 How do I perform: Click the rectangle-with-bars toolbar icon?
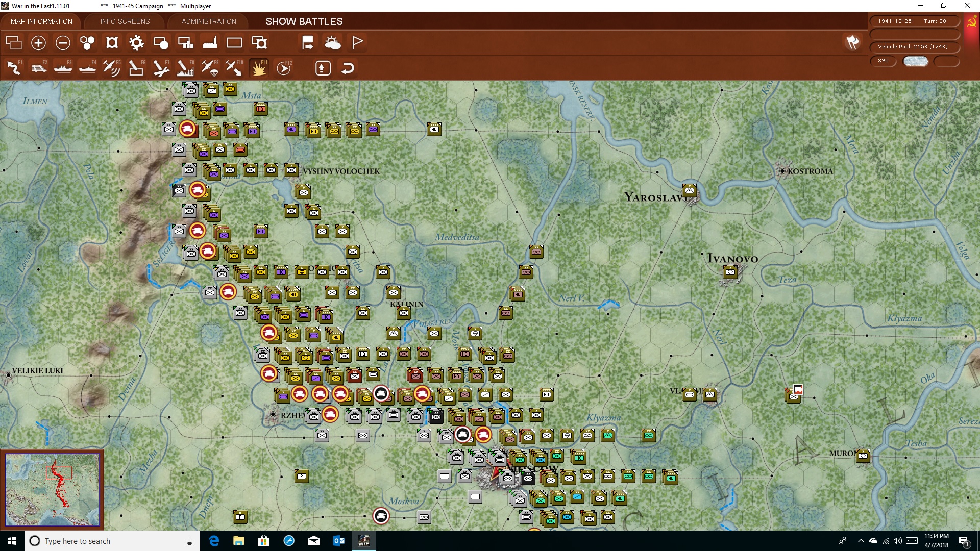tap(185, 43)
